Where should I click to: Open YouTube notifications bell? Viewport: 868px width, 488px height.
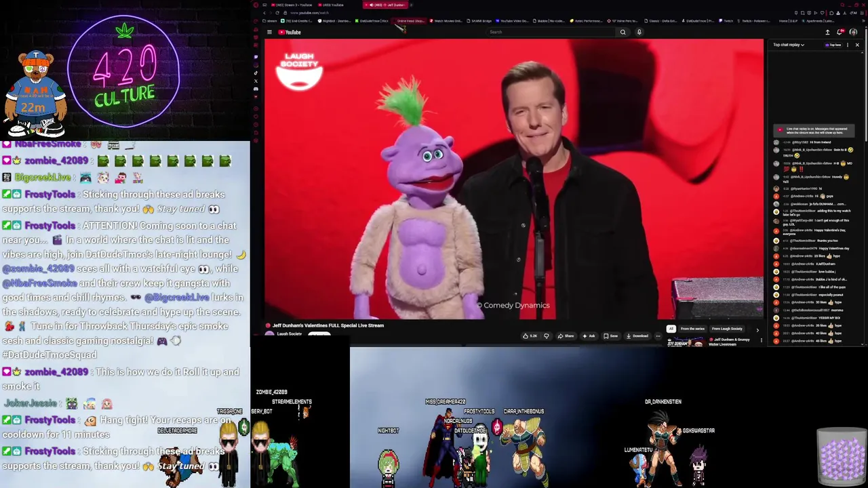tap(841, 32)
